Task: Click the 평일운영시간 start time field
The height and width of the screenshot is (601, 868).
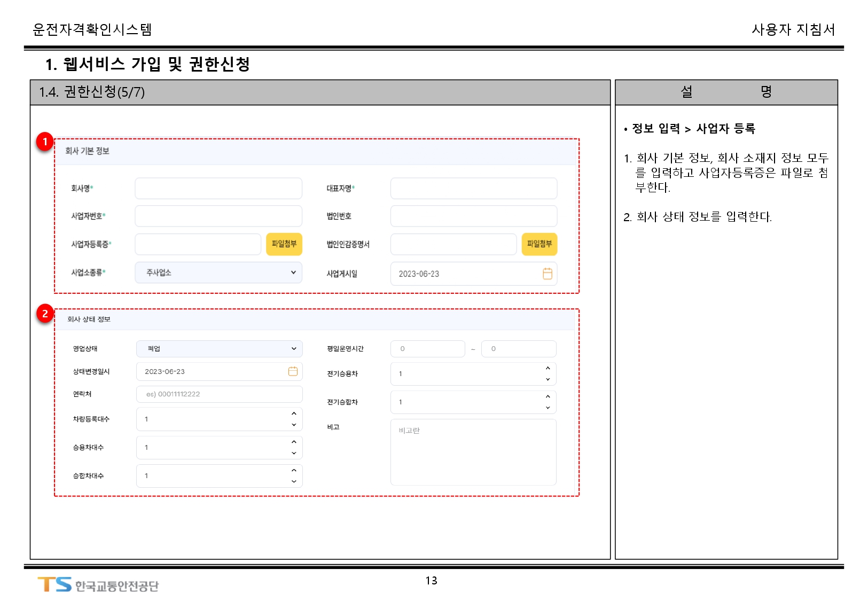Action: click(427, 349)
